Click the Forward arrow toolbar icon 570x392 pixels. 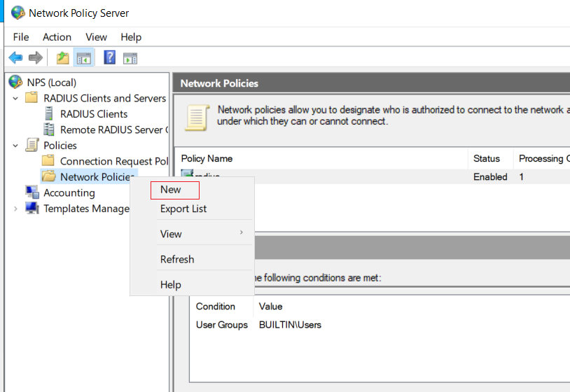click(x=35, y=58)
